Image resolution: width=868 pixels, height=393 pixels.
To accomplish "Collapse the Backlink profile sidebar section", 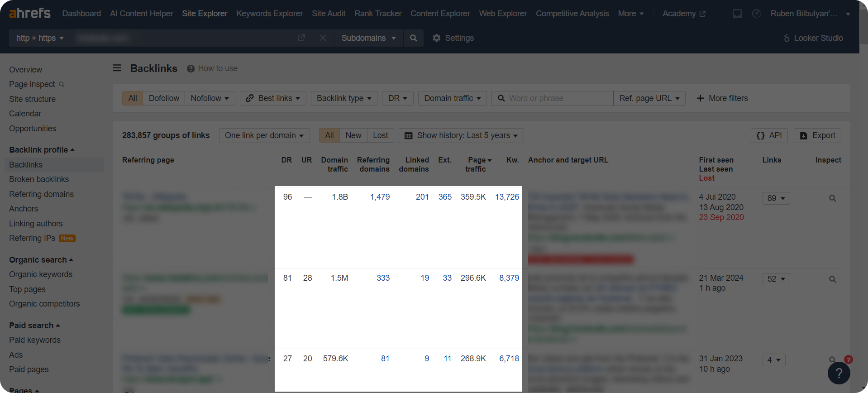I will coord(42,150).
